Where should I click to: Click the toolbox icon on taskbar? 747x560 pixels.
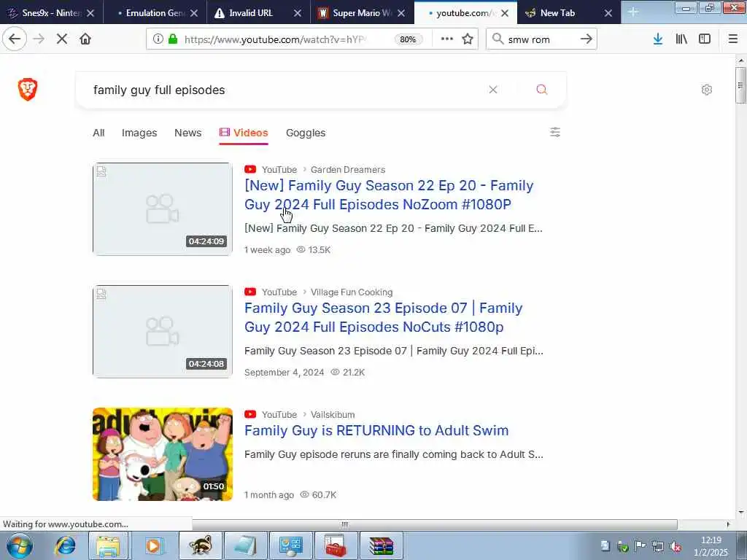pos(336,545)
